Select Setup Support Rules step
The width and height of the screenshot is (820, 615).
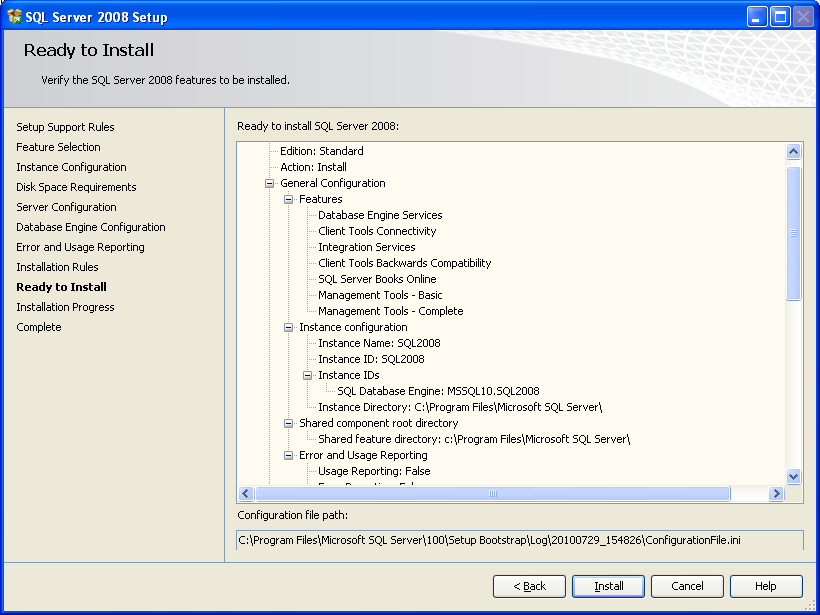(x=65, y=127)
